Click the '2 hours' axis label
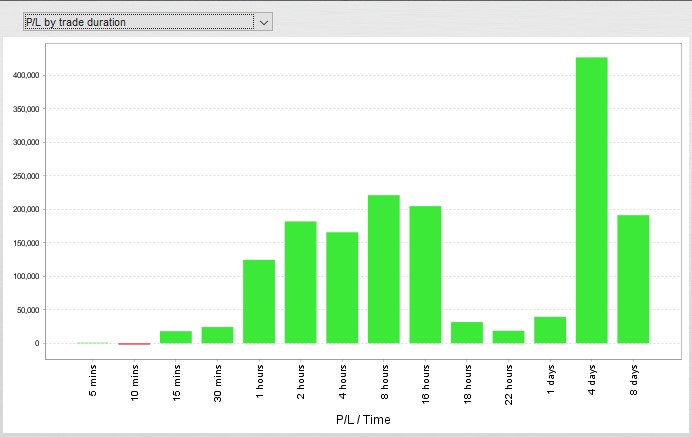This screenshot has width=692, height=437. click(301, 382)
